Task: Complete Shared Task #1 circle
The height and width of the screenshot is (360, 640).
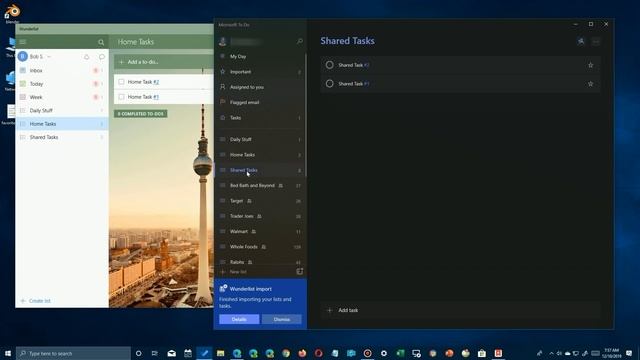Action: [x=329, y=84]
